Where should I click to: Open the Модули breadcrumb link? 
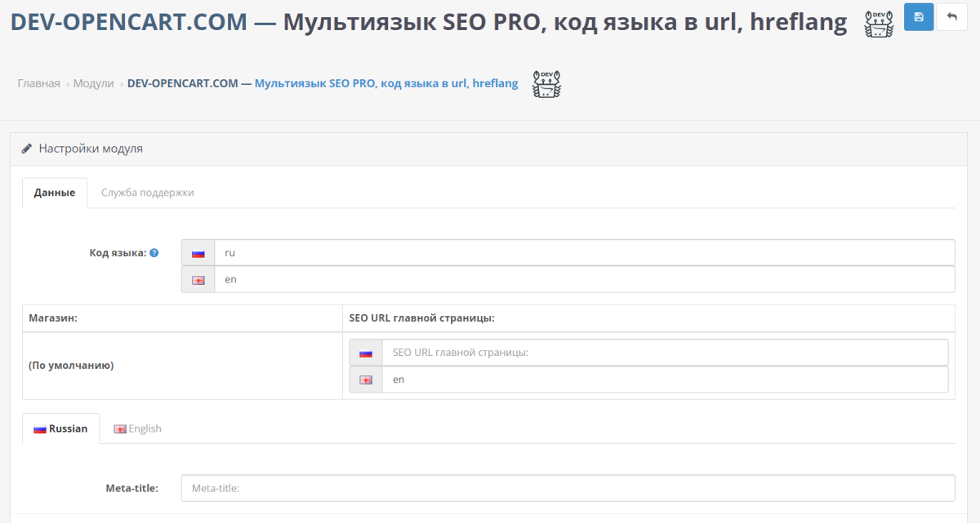tap(94, 83)
